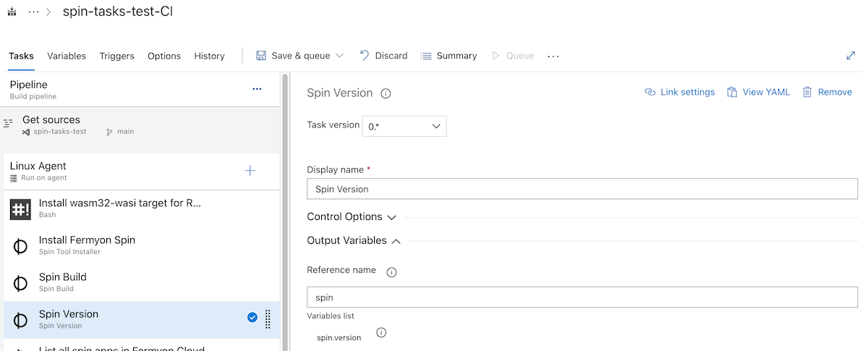Viewport: 868px width, 351px height.
Task: Click the Remove trash icon
Action: coord(807,92)
